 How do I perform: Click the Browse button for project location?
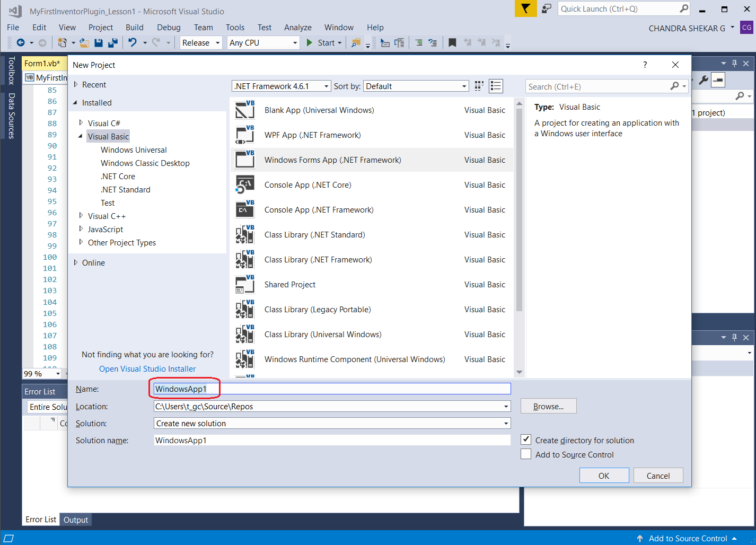coord(548,406)
